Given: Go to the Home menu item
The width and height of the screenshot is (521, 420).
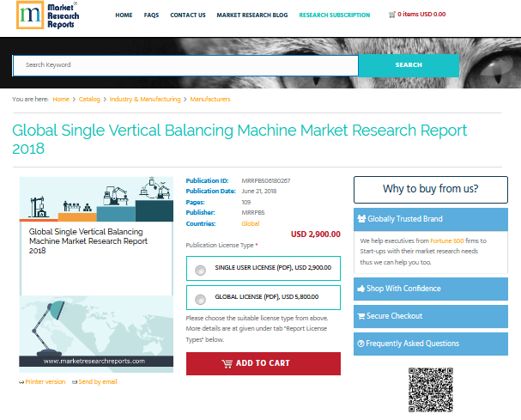Looking at the screenshot, I should pos(124,15).
